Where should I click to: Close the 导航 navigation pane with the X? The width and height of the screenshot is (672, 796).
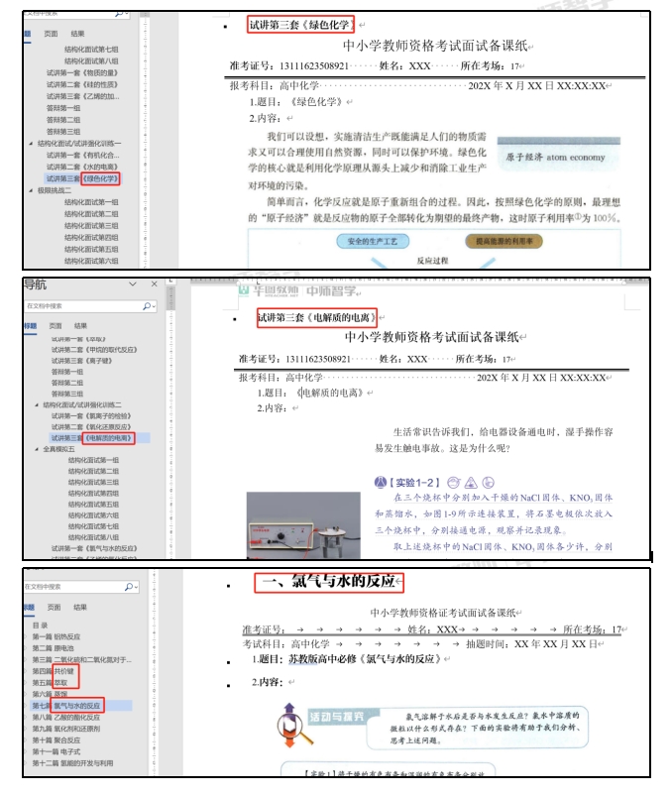(x=155, y=284)
